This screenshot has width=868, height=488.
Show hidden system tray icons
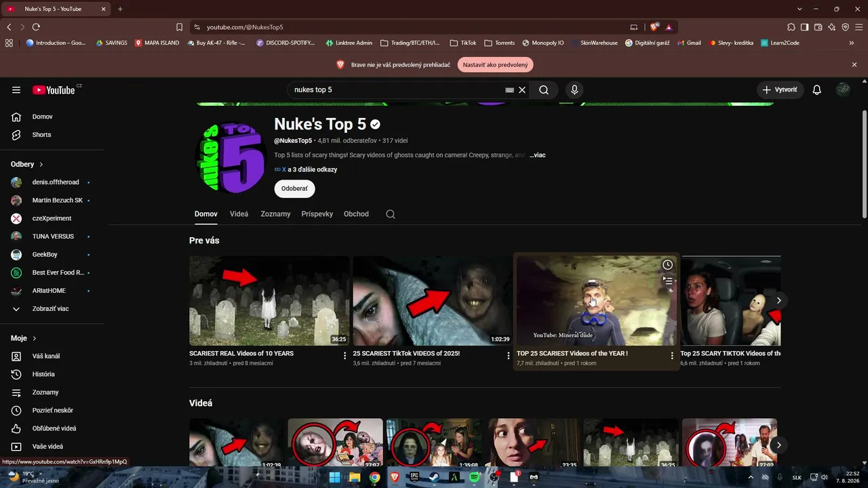point(750,477)
